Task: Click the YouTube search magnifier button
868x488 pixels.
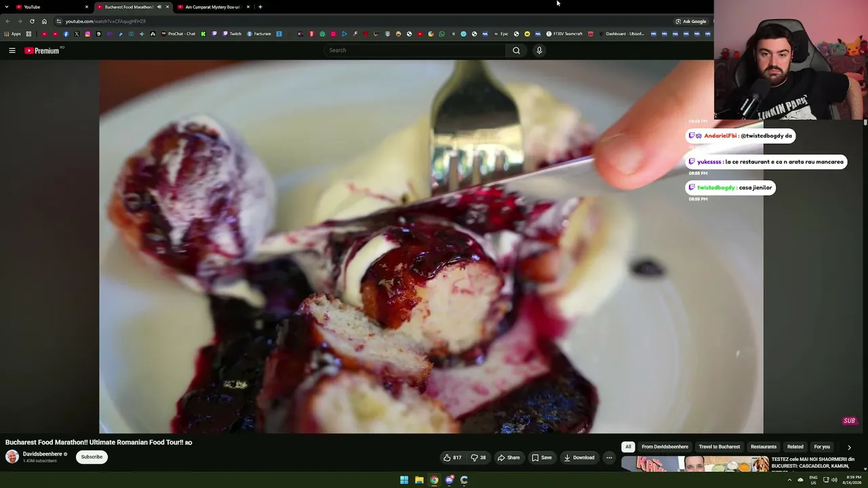Action: (516, 50)
